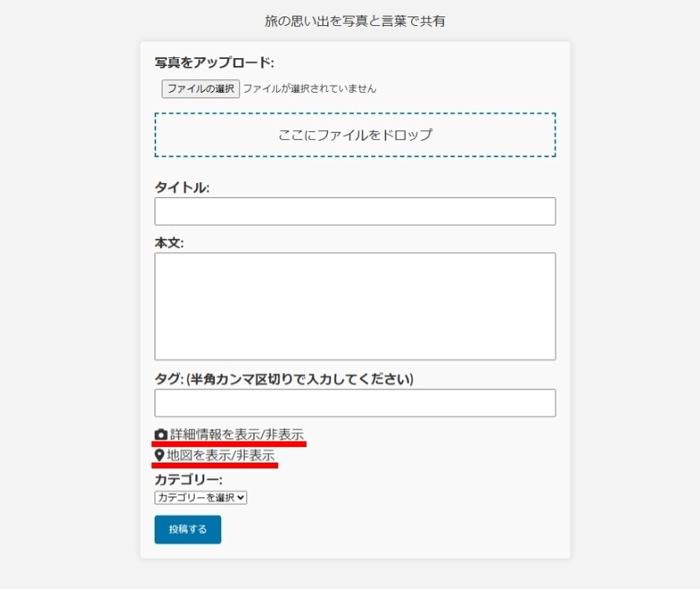Viewport: 700px width, 589px height.
Task: Click the 旅の思い出を写真と言葉で共有 heading
Action: click(355, 21)
